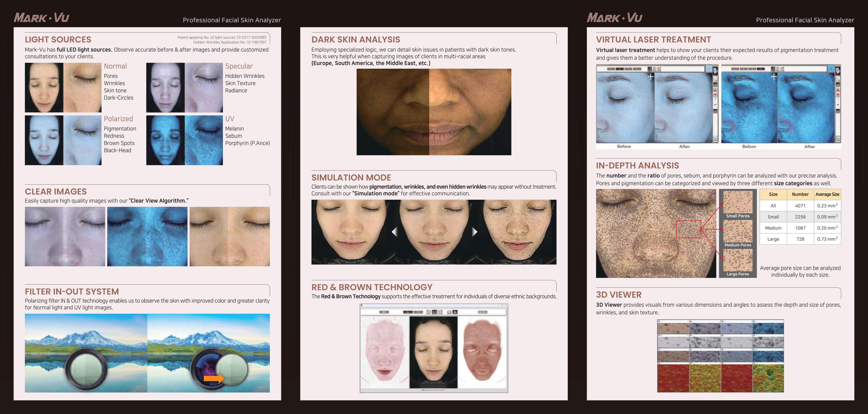This screenshot has height=414, width=868.
Task: Click the leftmost menu button in Red & Brown window
Action: pos(384,312)
